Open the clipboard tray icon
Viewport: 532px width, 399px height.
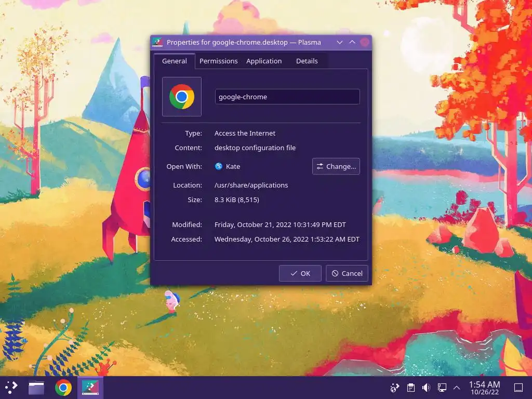411,388
